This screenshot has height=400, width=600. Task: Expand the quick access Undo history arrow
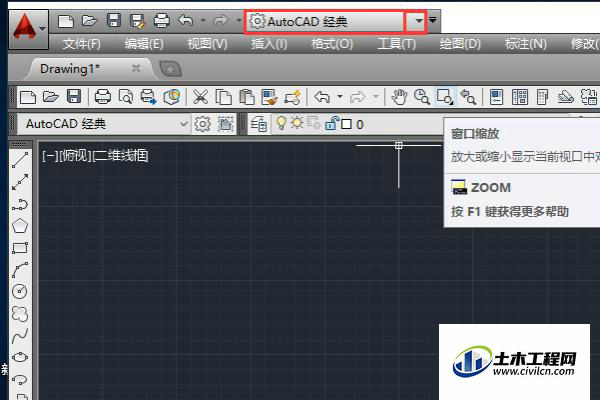pyautogui.click(x=203, y=20)
